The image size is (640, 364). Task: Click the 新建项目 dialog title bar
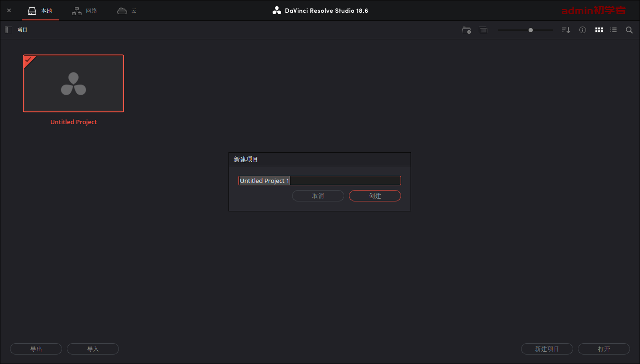point(320,159)
